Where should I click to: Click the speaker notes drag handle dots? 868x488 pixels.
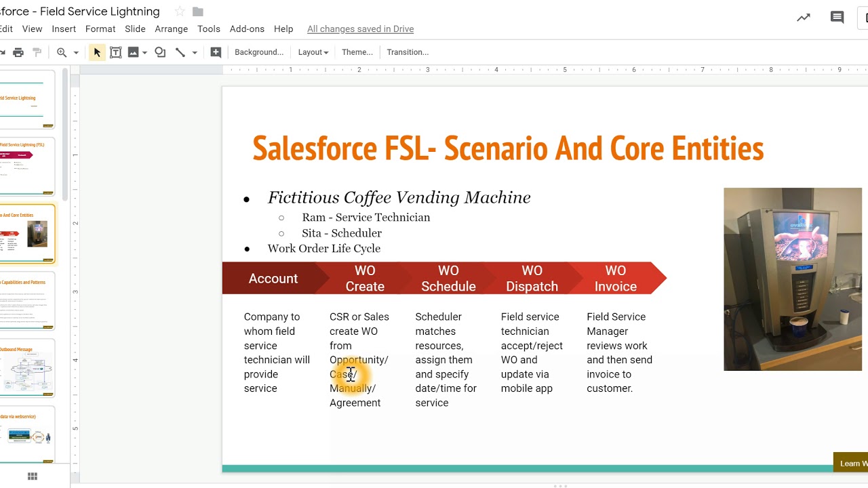click(x=560, y=486)
